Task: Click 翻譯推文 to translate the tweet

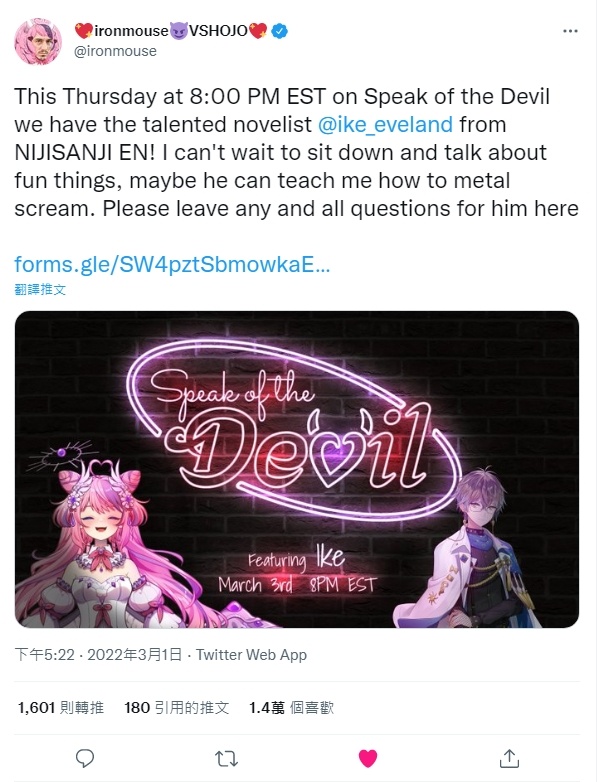Action: 40,289
